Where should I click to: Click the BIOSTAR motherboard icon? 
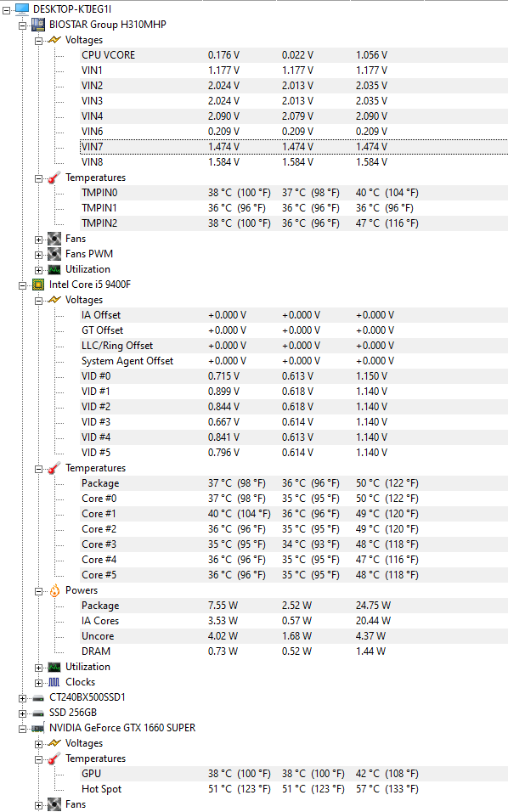coord(37,25)
